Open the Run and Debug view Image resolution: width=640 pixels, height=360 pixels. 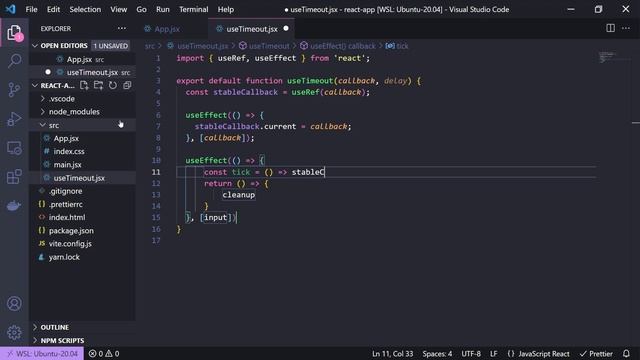coord(14,119)
